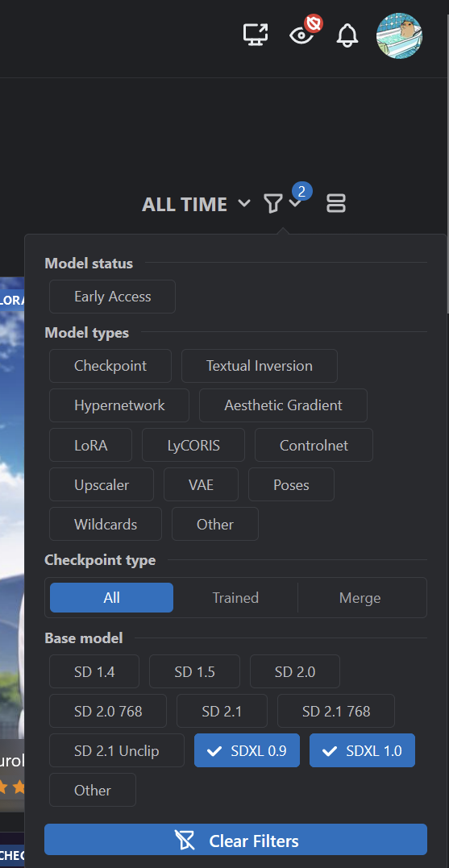Image resolution: width=449 pixels, height=868 pixels.
Task: Click the filter funnel icon
Action: 272,204
